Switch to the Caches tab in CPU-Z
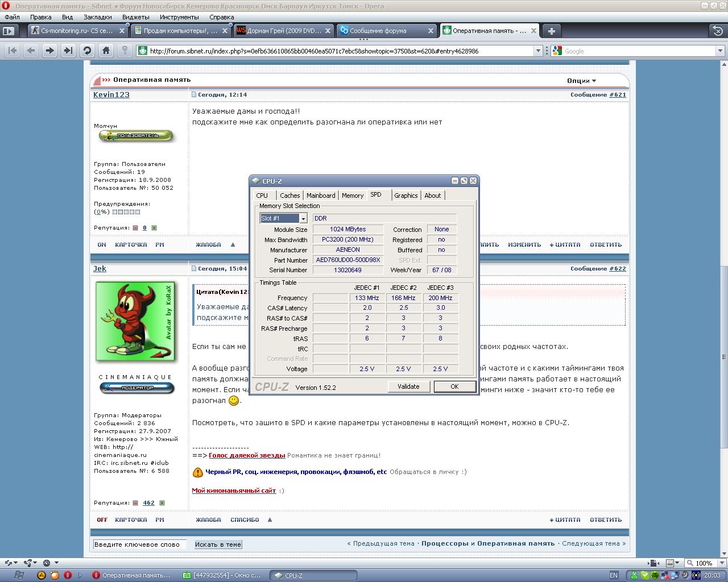Viewport: 728px width, 582px height. tap(290, 196)
